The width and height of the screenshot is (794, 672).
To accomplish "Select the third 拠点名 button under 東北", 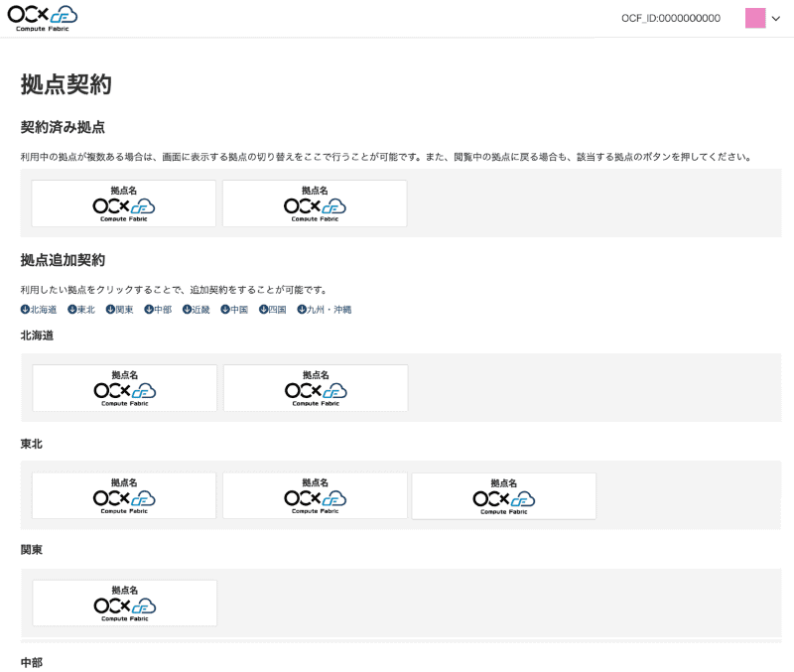I will 504,494.
